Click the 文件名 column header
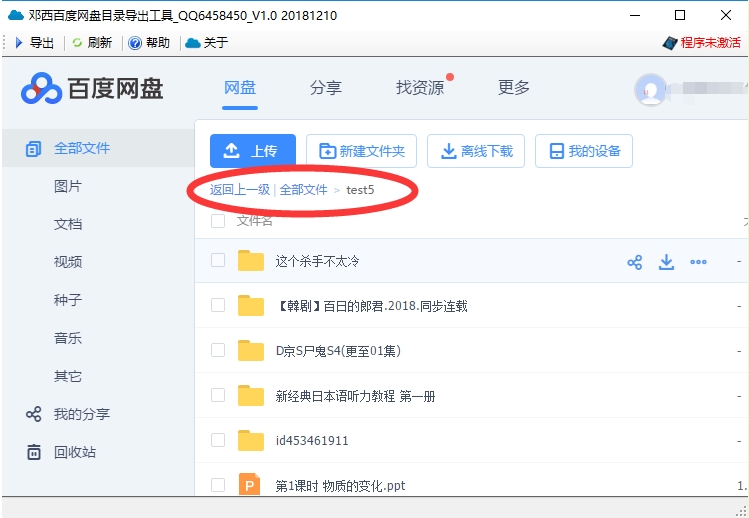The height and width of the screenshot is (518, 749). (255, 221)
